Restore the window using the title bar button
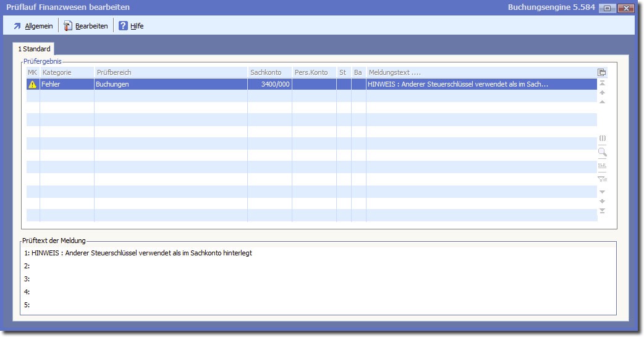This screenshot has height=337, width=644. (607, 8)
